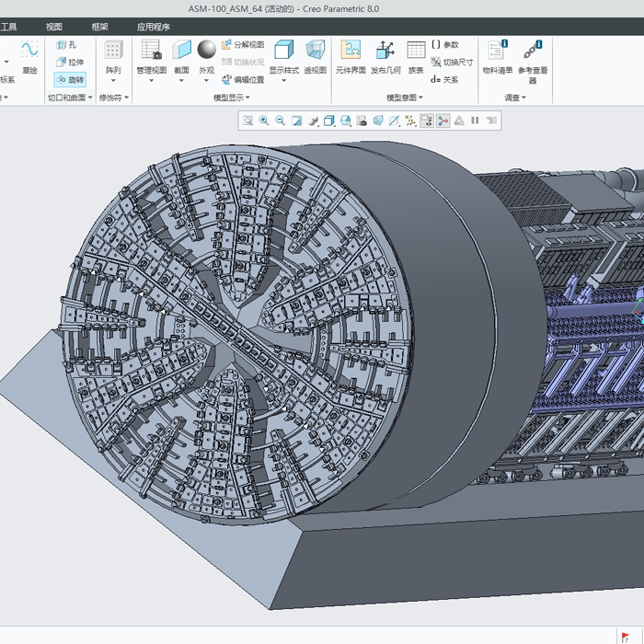Screen dimensions: 644x644
Task: Toggle the Exploded View (分解视图) option
Action: click(243, 44)
